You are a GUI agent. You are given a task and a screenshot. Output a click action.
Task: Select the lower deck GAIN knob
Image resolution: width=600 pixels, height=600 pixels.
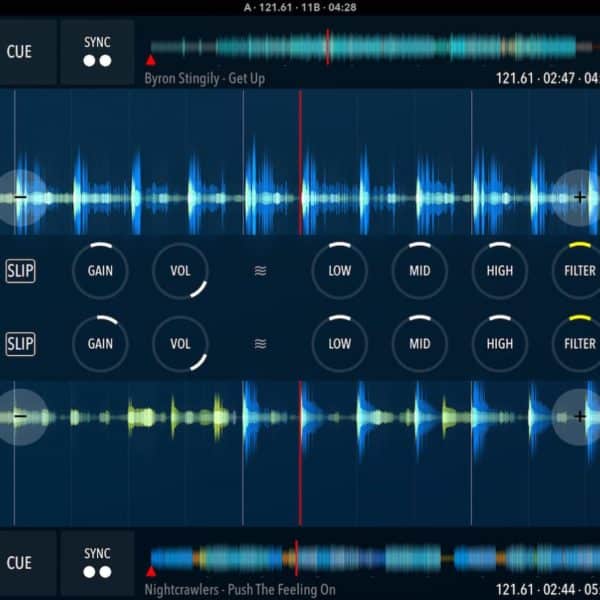(100, 344)
